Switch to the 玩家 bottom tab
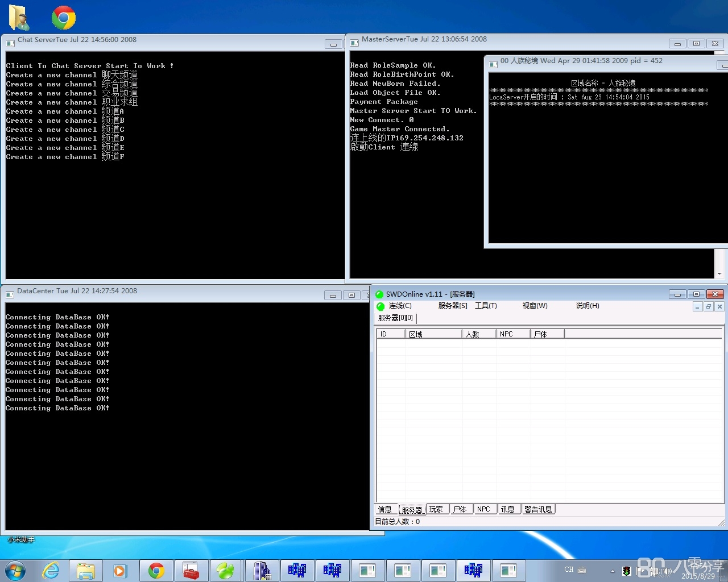Screen dimensions: 728x582 pyautogui.click(x=436, y=509)
